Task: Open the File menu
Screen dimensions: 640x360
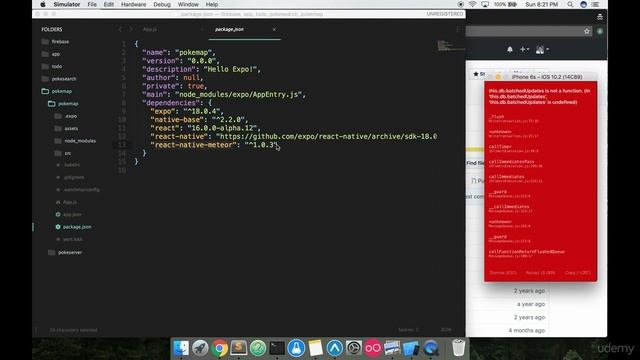Action: point(92,4)
